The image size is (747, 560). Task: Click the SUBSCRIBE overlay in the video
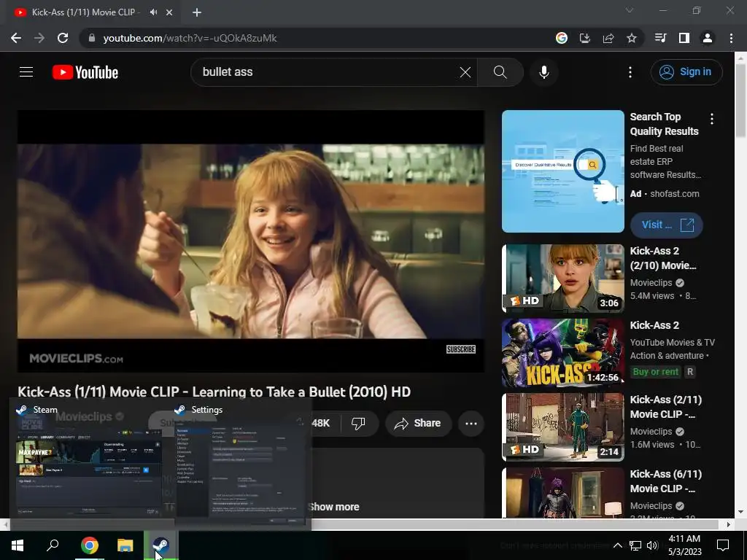(x=461, y=349)
